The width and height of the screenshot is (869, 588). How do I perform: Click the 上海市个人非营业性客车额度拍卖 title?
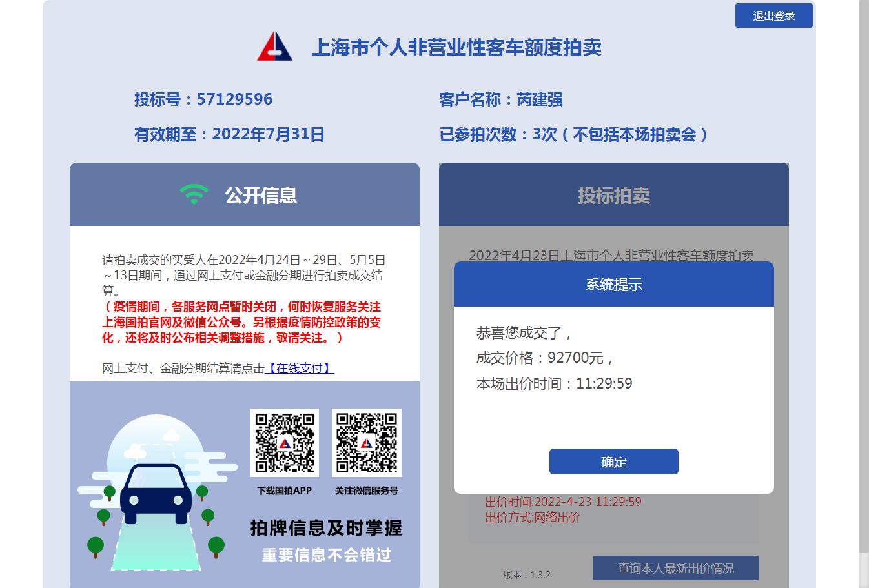point(456,47)
